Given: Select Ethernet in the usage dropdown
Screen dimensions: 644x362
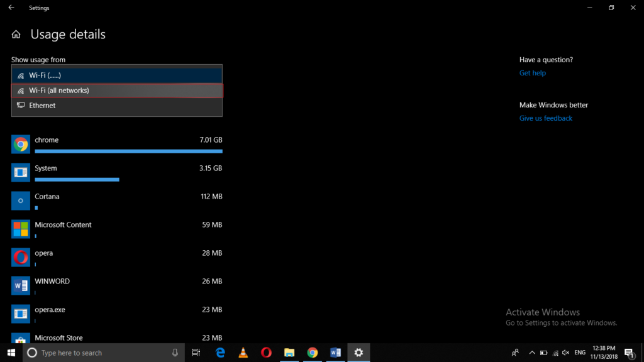Looking at the screenshot, I should [x=117, y=106].
